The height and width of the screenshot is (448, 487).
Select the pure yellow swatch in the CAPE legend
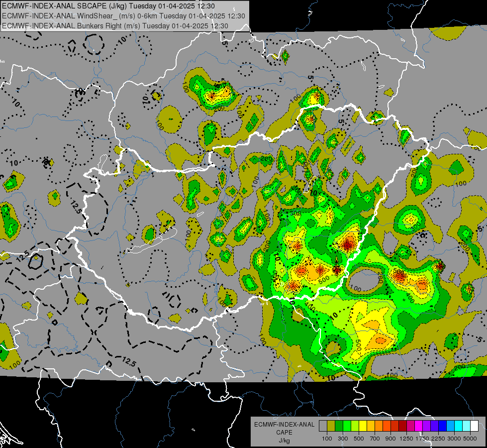[x=363, y=426]
